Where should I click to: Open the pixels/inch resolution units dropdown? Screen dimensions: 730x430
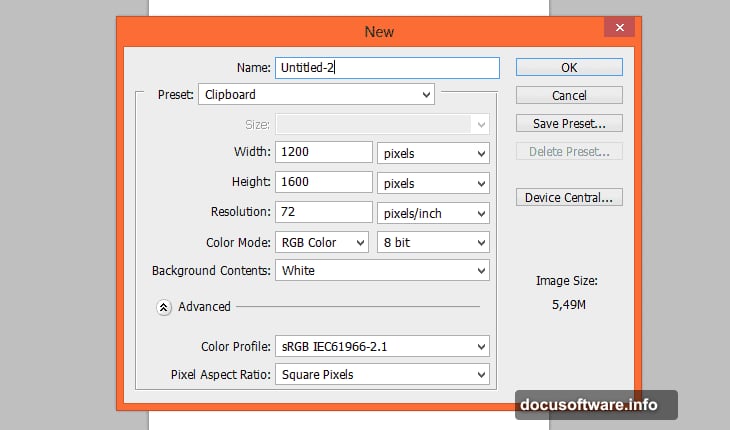[x=433, y=212]
